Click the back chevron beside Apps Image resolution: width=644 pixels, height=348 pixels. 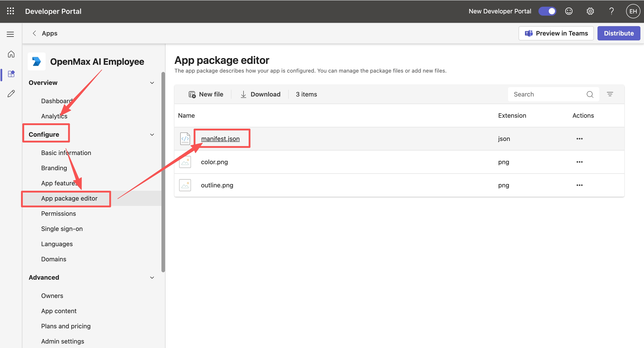pos(34,33)
